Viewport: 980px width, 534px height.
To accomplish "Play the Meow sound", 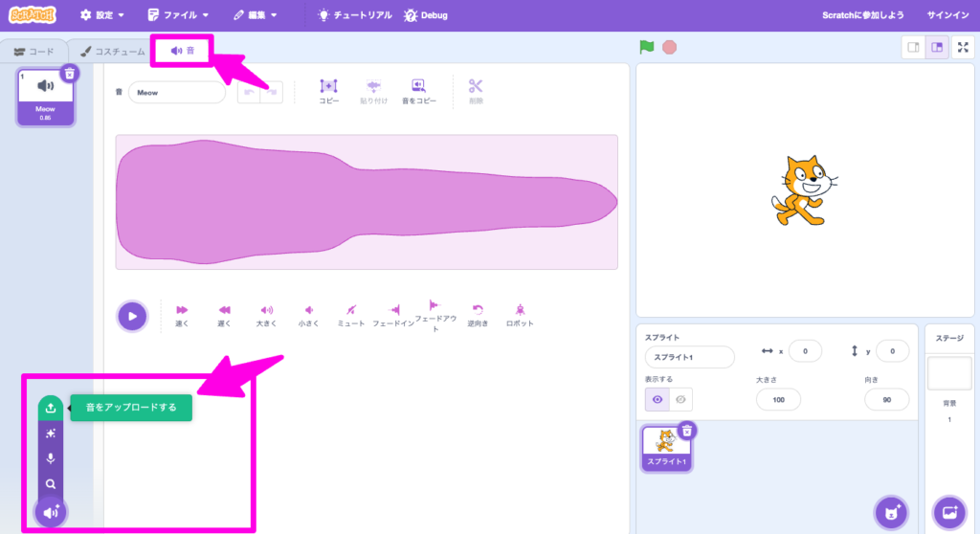I will coord(132,316).
